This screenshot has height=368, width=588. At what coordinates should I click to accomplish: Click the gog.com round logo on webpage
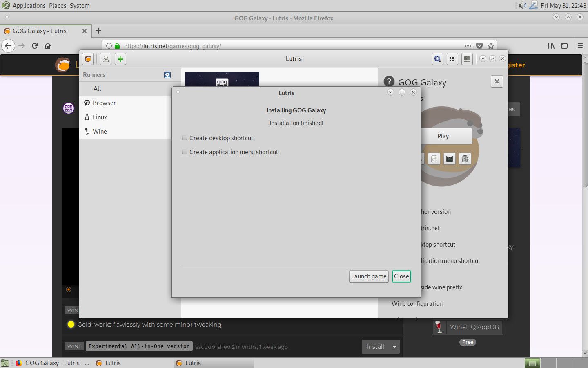coord(69,108)
